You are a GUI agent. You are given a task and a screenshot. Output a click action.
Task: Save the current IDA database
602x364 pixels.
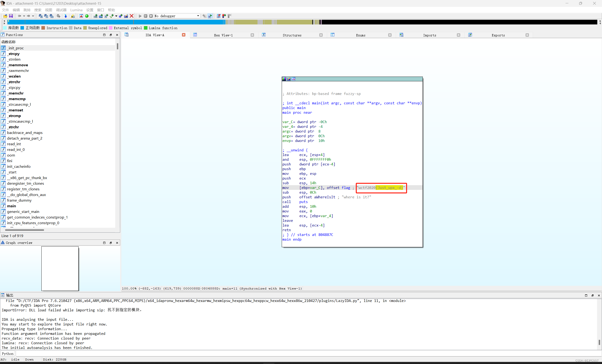click(11, 16)
